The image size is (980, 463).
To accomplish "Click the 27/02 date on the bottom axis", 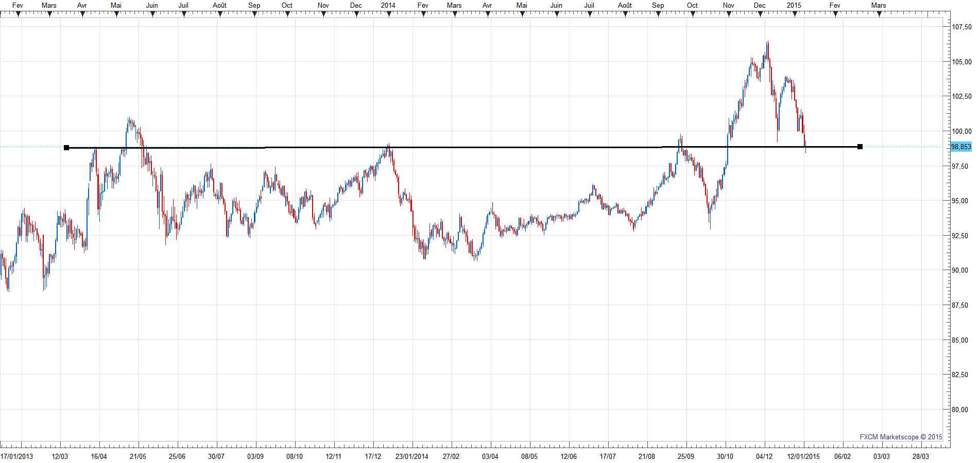I will (x=451, y=456).
